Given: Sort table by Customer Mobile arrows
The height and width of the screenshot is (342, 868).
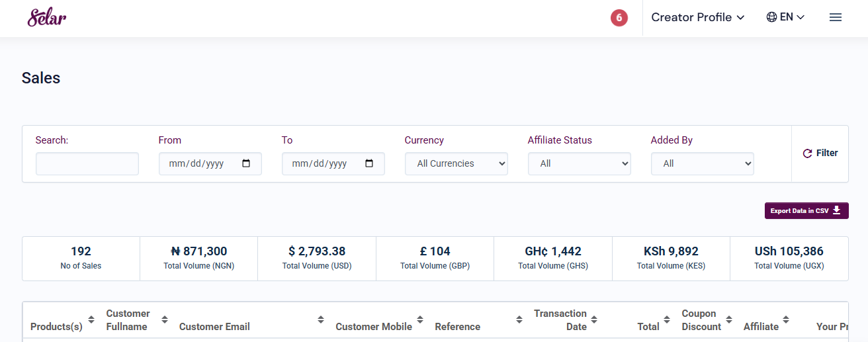Looking at the screenshot, I should [x=420, y=320].
